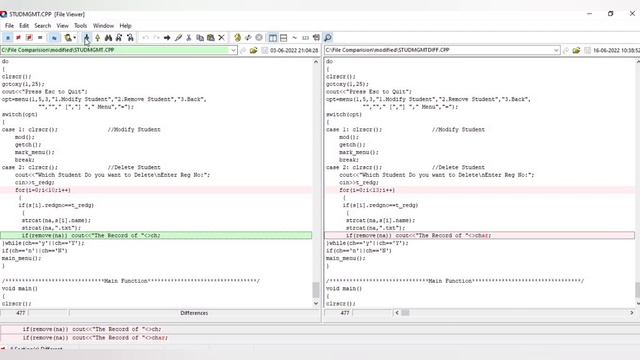Open the Window menu

coord(103,26)
